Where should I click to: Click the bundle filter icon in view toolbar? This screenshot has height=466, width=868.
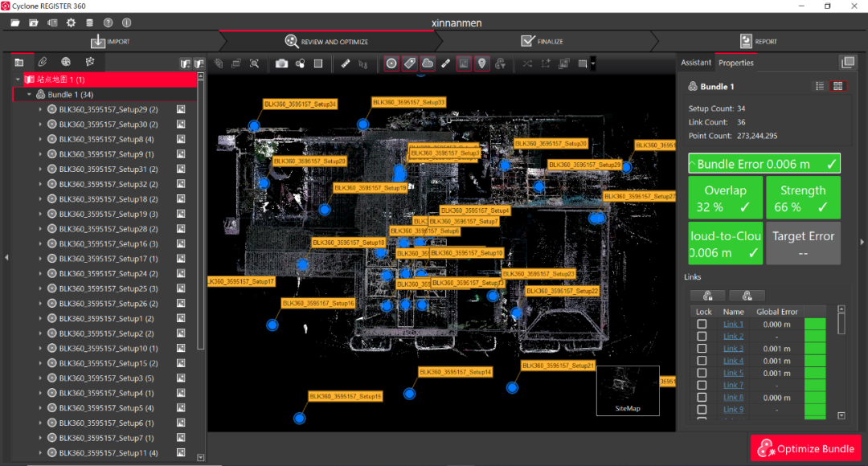501,63
